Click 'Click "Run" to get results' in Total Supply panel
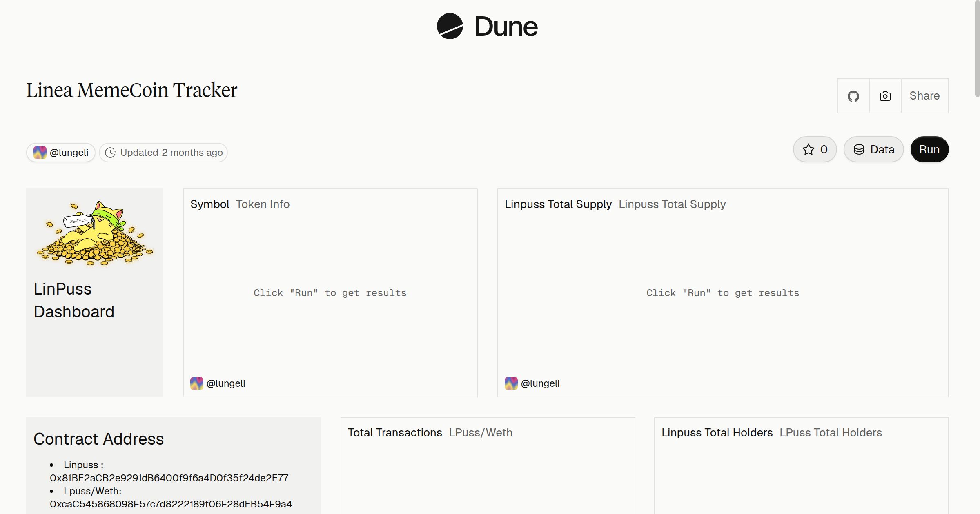This screenshot has width=980, height=514. tap(723, 293)
